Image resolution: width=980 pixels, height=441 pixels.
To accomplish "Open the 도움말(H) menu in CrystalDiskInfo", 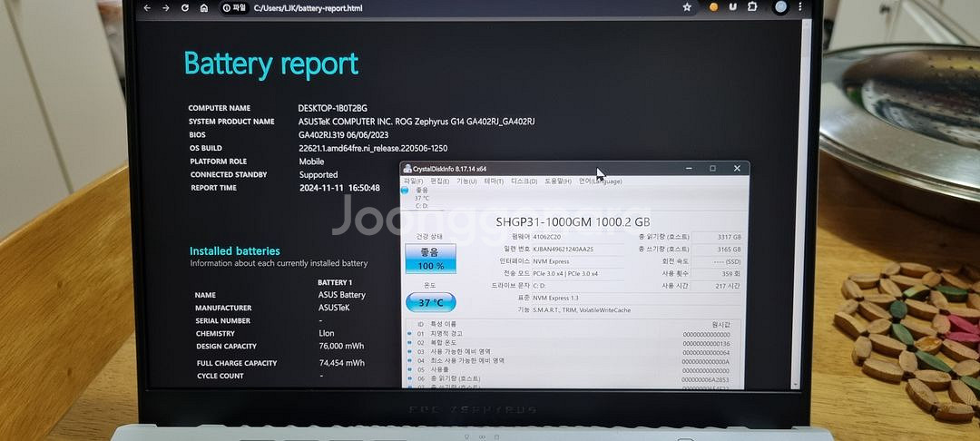I will [557, 181].
